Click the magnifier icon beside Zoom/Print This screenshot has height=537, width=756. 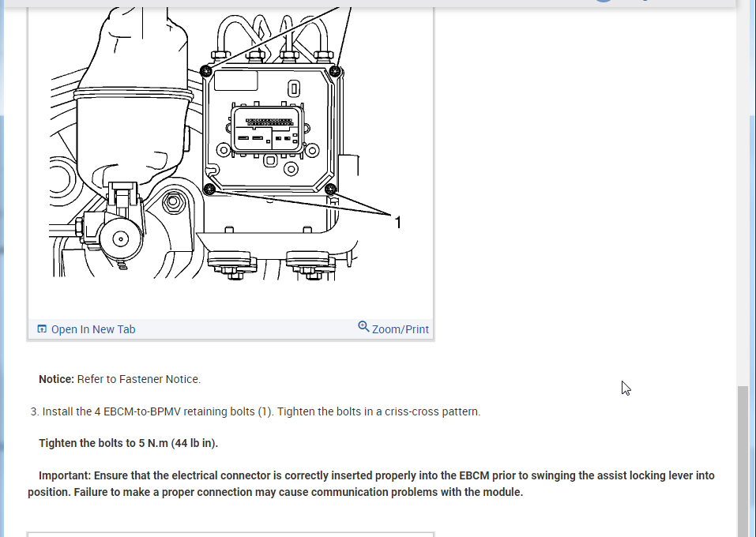363,327
